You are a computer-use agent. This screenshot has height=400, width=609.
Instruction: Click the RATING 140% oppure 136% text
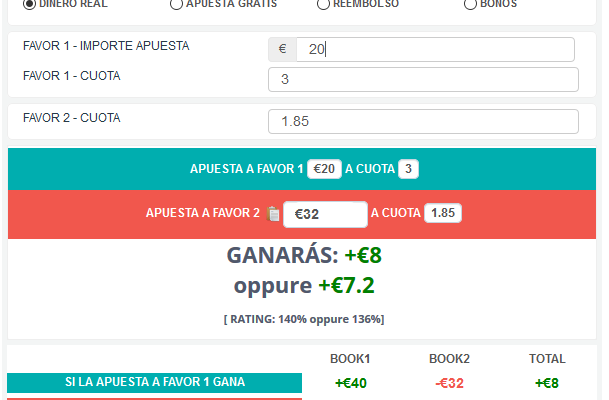[304, 319]
